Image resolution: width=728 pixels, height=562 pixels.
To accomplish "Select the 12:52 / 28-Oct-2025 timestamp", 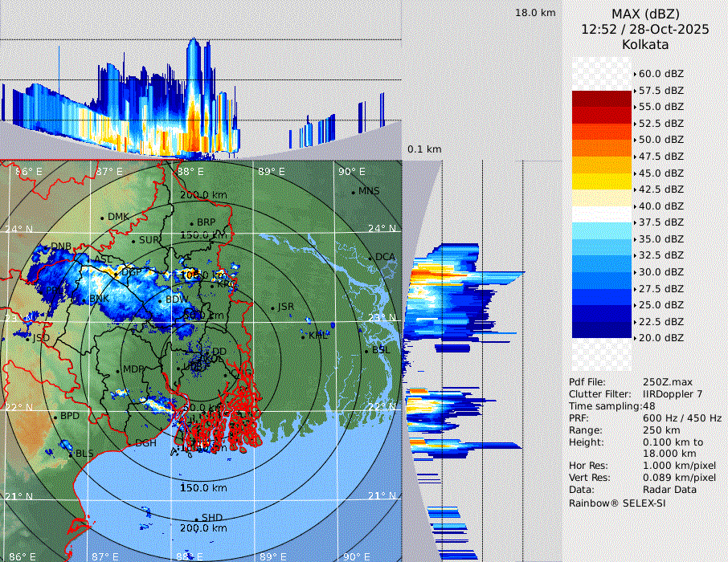I will point(645,29).
